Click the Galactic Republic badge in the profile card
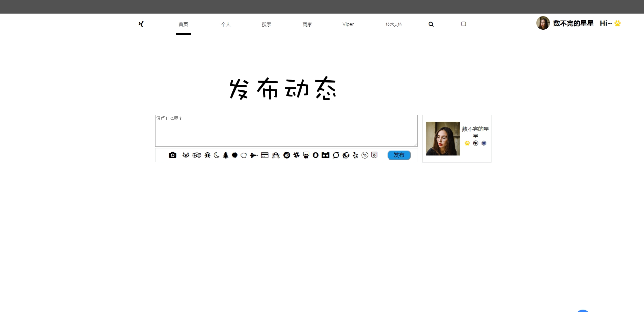This screenshot has height=312, width=644. tap(476, 143)
